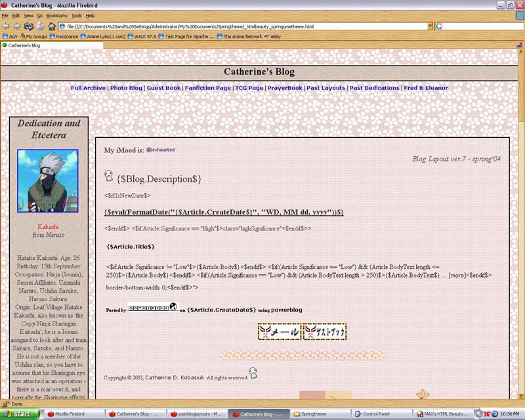
Task: Switch to Mozilla Firebird taskbar button
Action: coord(74,414)
